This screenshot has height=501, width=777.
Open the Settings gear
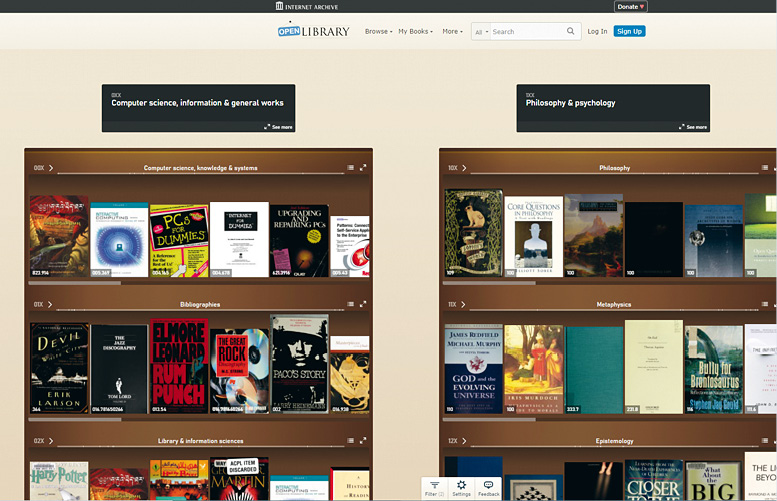(x=461, y=488)
